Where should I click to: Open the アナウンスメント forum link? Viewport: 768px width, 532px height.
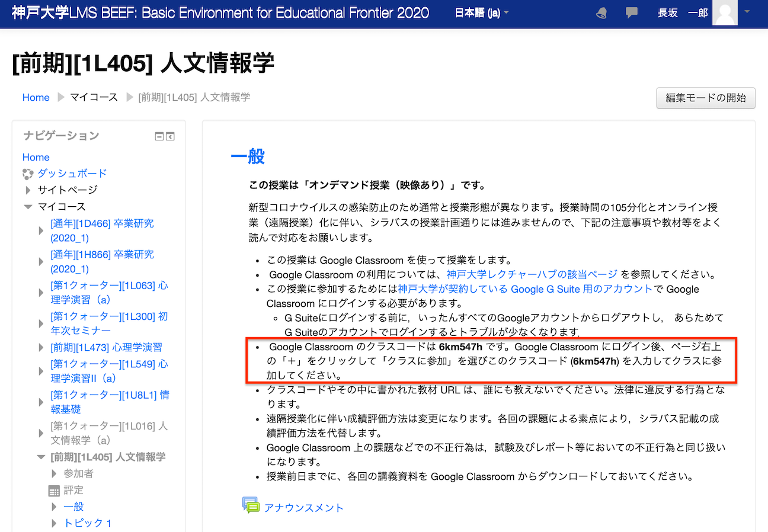(304, 508)
